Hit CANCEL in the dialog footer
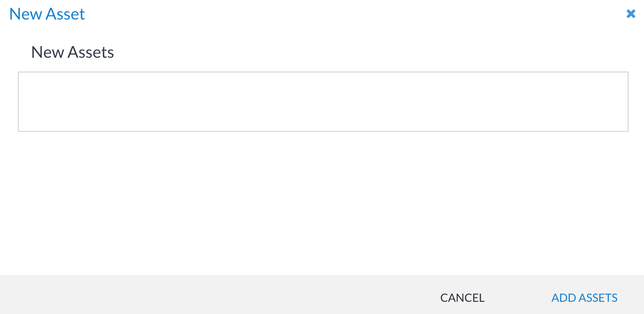Viewport: 644px width, 314px height. pyautogui.click(x=462, y=298)
